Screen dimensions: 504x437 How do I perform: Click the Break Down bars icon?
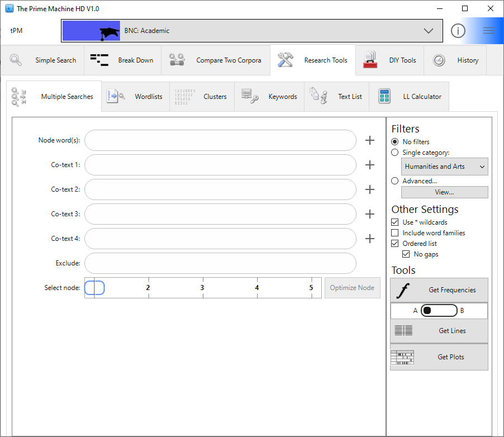pos(99,60)
